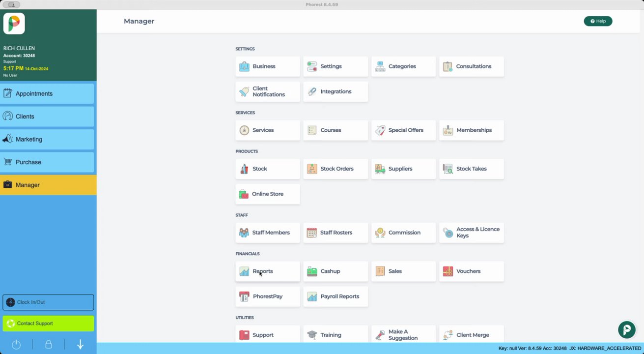Click the Phorest logo at top left
644x354 pixels.
pos(14,23)
